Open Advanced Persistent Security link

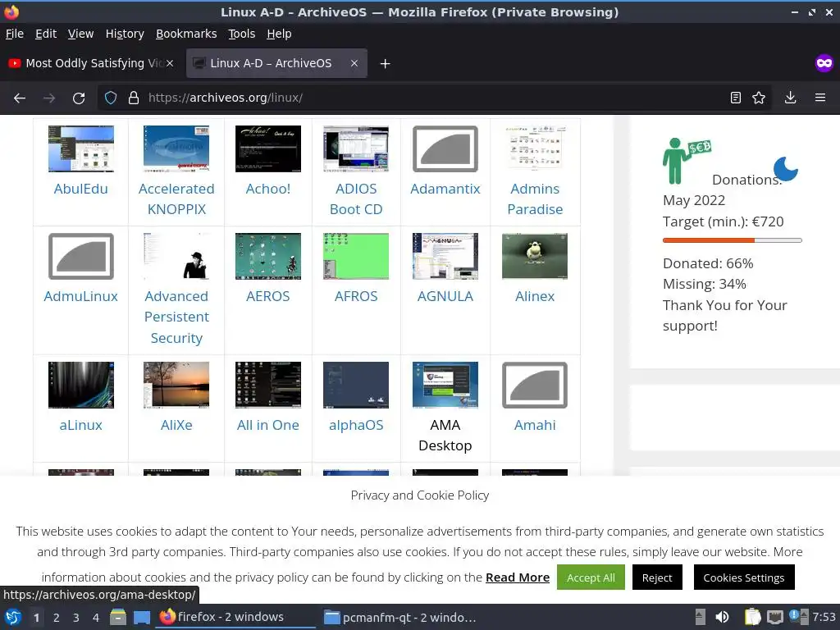pyautogui.click(x=176, y=317)
